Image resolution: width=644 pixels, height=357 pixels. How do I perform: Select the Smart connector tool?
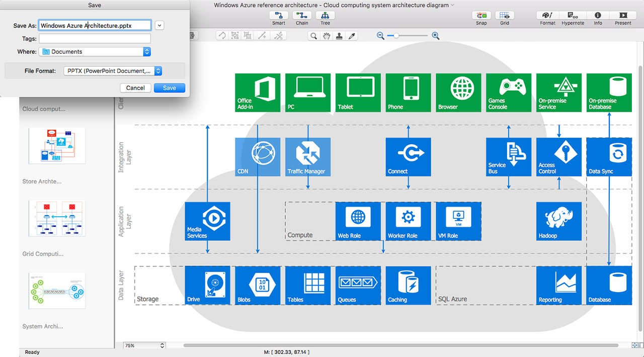[278, 16]
